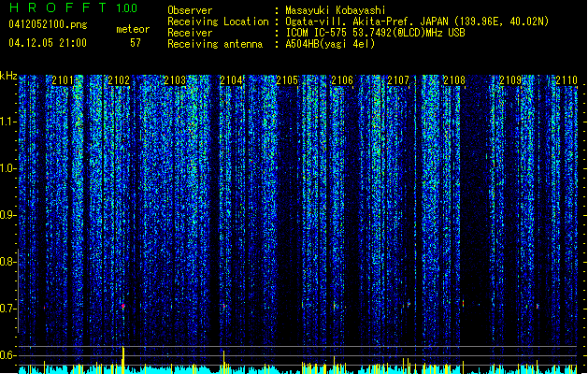The height and width of the screenshot is (374, 588).
Task: Click the tall yellow power spike under 2102
Action: tap(123, 360)
